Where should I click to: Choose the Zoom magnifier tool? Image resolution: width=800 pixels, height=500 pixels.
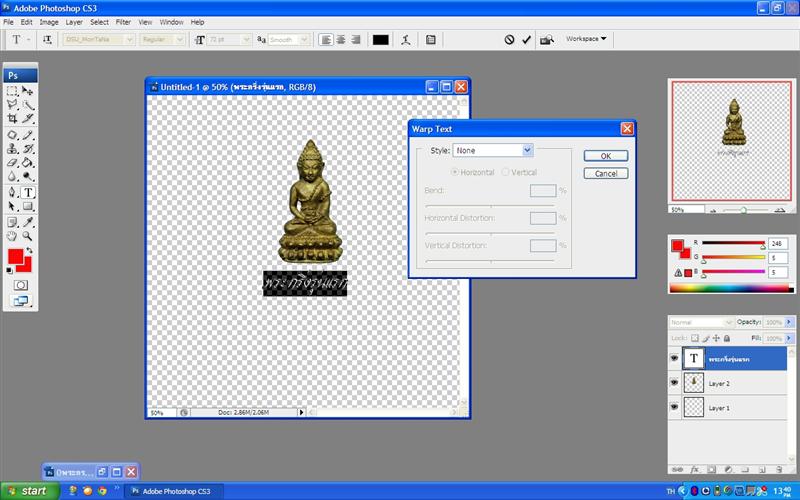tap(28, 236)
